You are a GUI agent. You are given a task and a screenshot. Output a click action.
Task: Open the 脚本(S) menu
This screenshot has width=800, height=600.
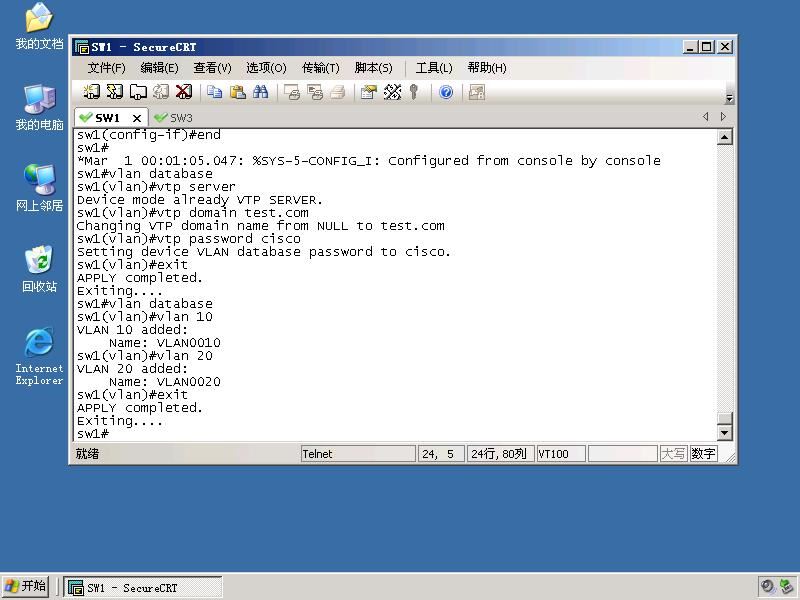373,68
